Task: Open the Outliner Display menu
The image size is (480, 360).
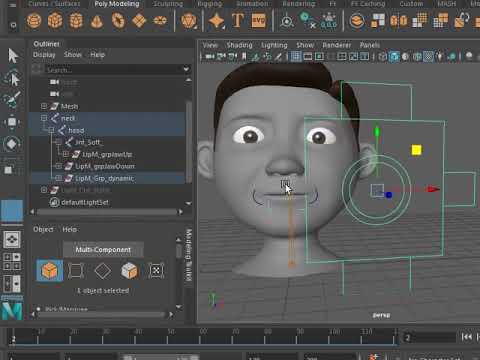Action: click(x=44, y=55)
